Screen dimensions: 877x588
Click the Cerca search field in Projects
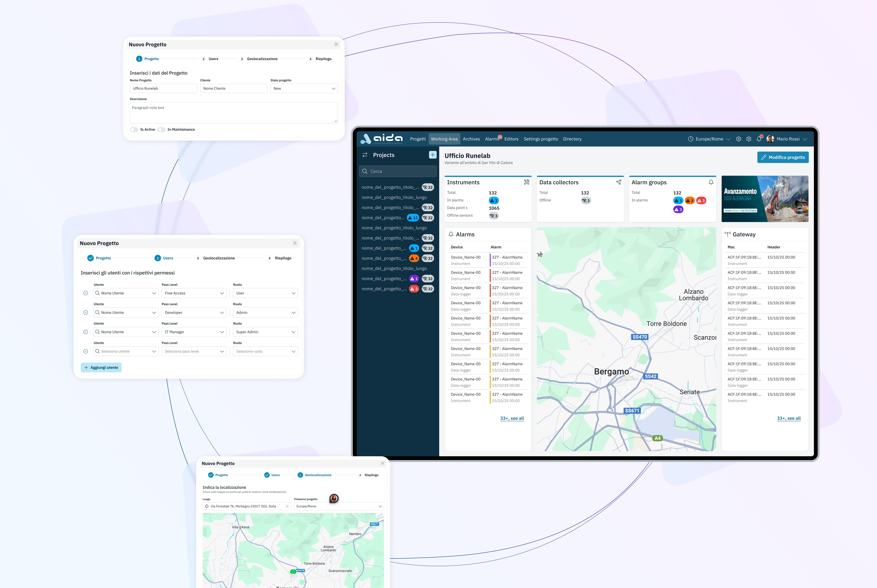398,171
